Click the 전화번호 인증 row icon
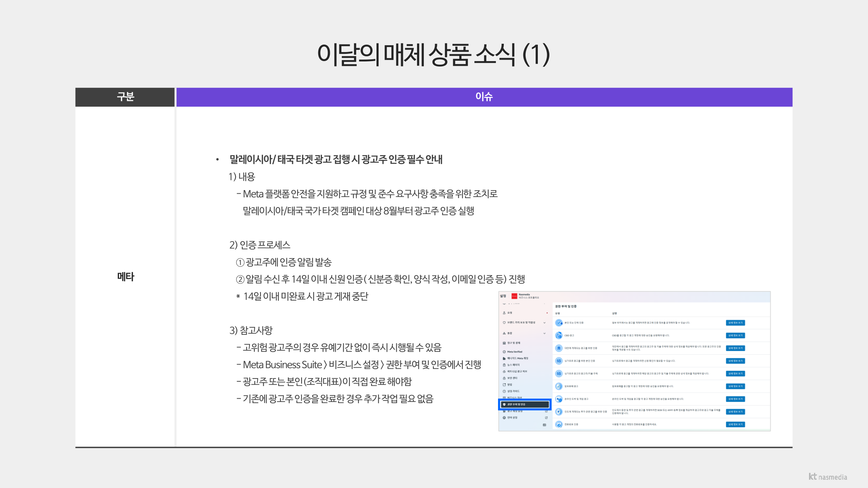Viewport: 868px width, 488px height. coord(559,424)
